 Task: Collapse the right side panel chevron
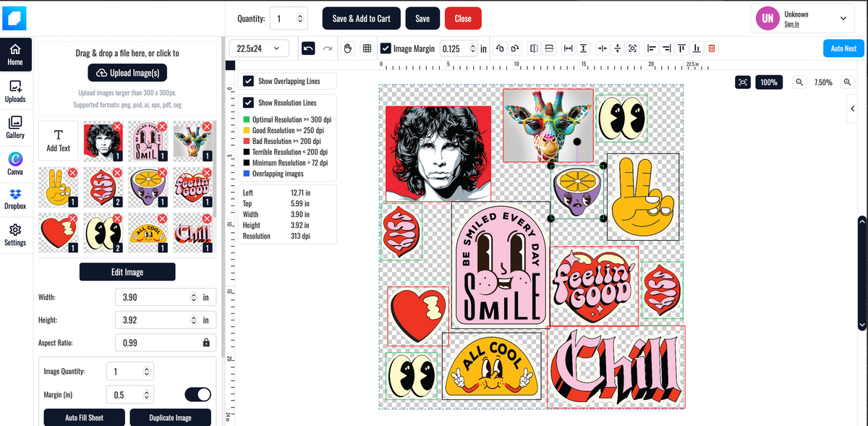(853, 108)
